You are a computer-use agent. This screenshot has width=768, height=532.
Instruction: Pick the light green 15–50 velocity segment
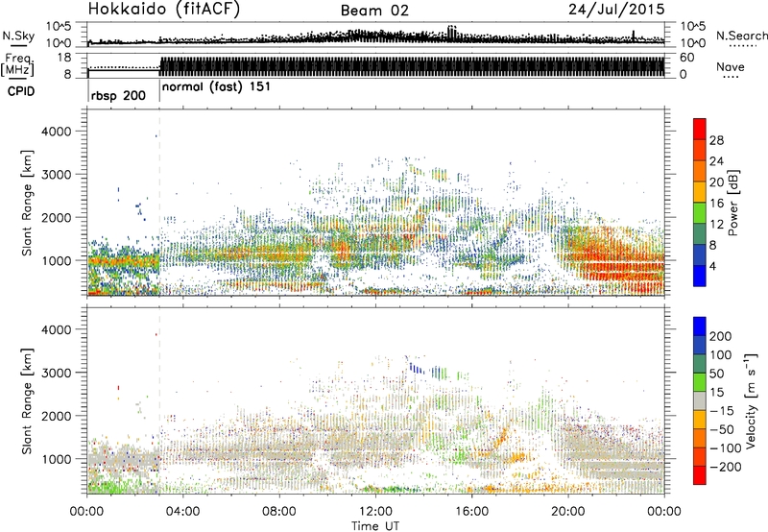(x=700, y=382)
